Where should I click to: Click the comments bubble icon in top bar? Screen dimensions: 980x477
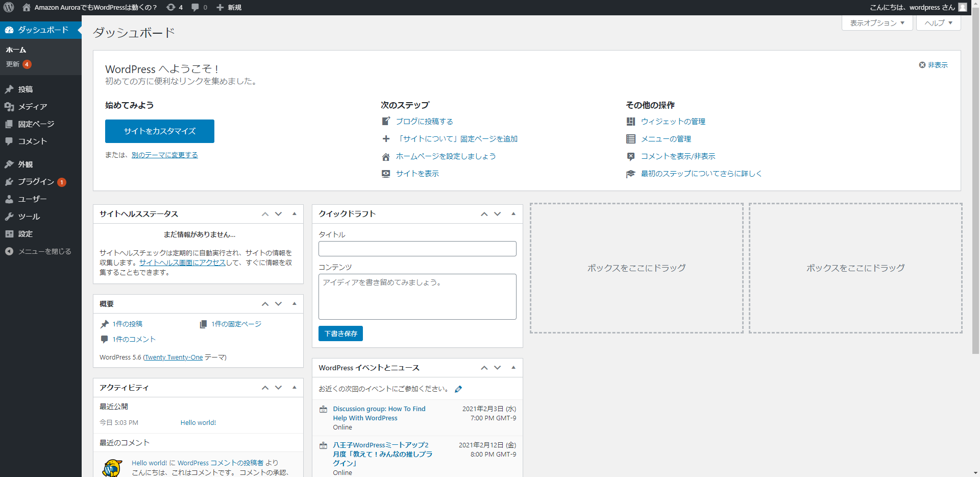tap(195, 7)
